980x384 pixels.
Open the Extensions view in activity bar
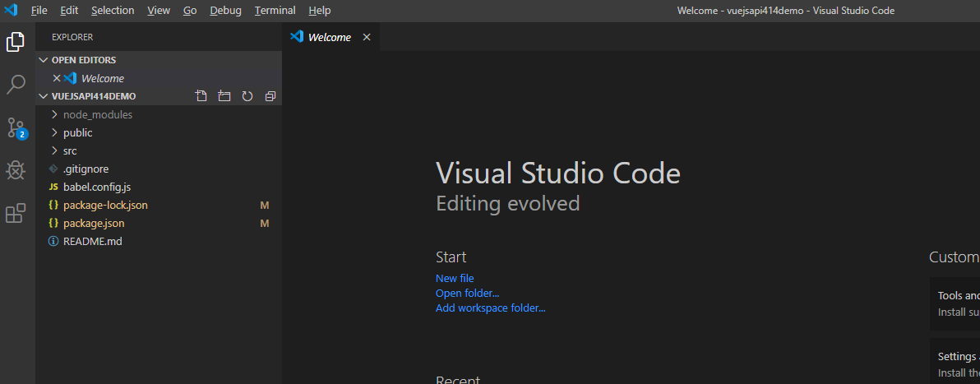[x=16, y=213]
